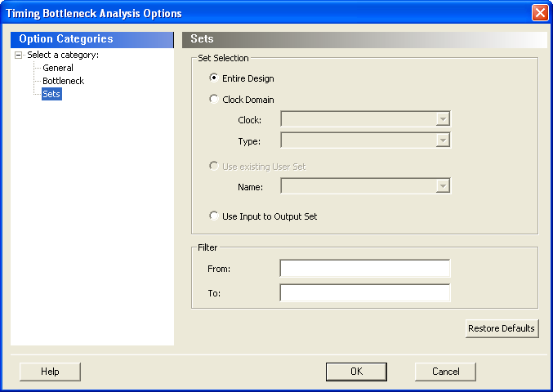Click the Filter From input field
The image size is (553, 392).
click(x=365, y=268)
